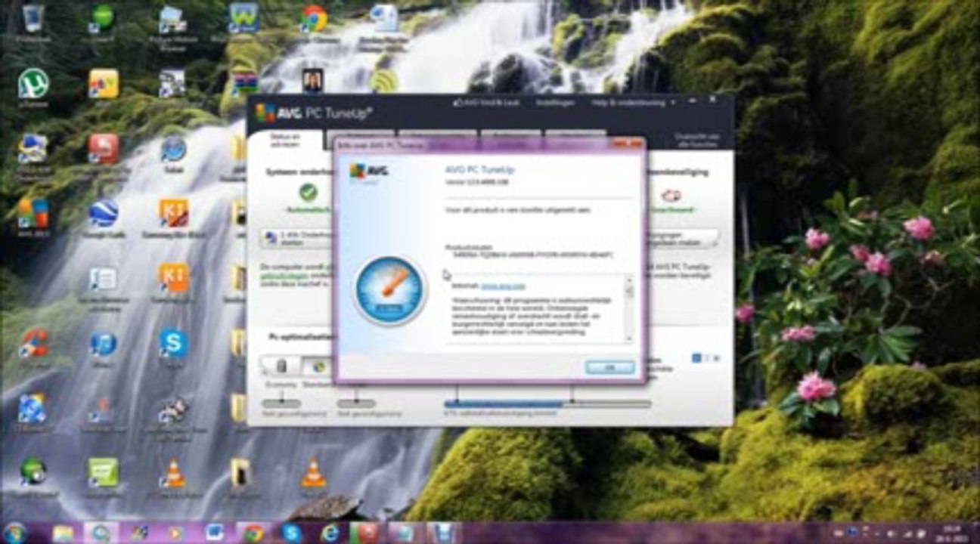Click the AVG logo in About dialog
The width and height of the screenshot is (980, 544).
pyautogui.click(x=369, y=171)
